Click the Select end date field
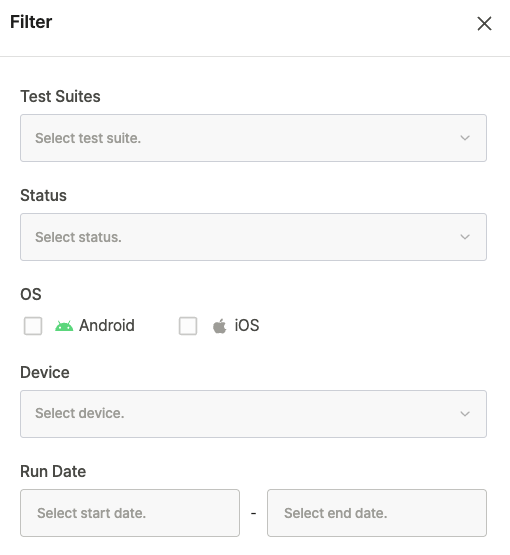Screen dimensions: 510x555 (377, 513)
